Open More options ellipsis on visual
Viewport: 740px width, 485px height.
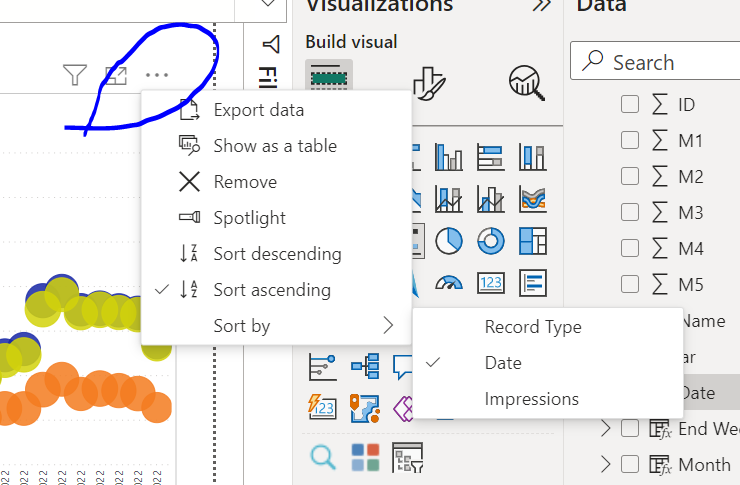(x=157, y=75)
